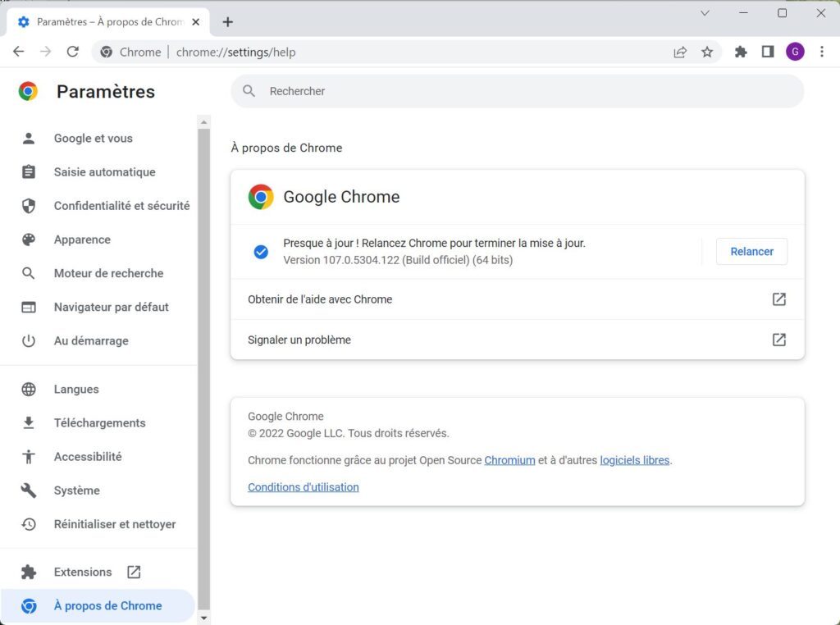Click the clipboard icon for Saisie automatique

tap(29, 172)
